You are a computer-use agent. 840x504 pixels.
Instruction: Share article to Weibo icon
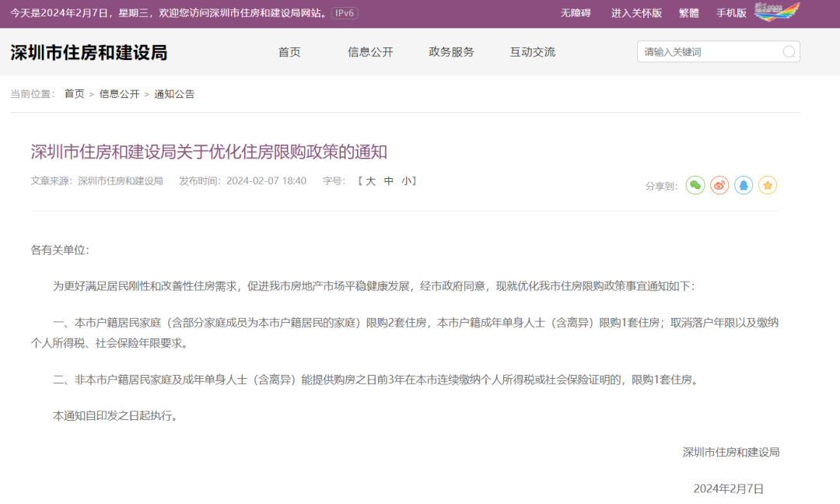coord(719,185)
